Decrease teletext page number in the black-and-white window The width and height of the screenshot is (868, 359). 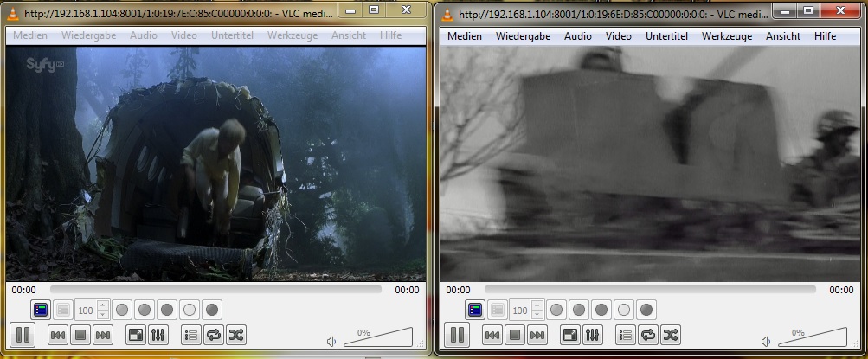(x=537, y=314)
